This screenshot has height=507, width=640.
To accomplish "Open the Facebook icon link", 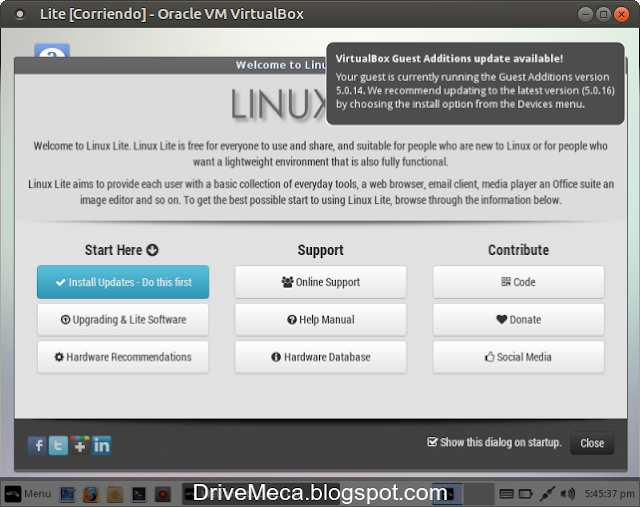I will pos(38,445).
